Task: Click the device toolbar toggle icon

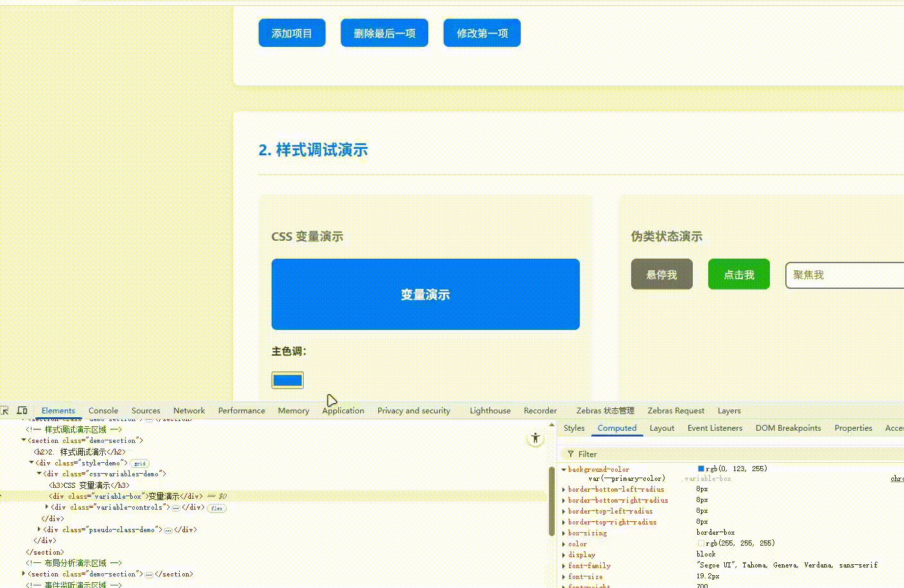Action: click(x=22, y=410)
